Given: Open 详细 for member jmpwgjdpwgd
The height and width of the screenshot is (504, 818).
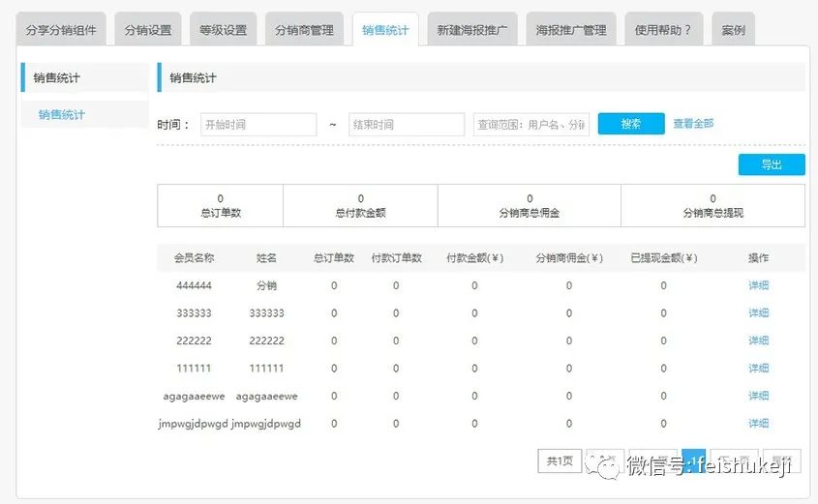Looking at the screenshot, I should pos(759,423).
